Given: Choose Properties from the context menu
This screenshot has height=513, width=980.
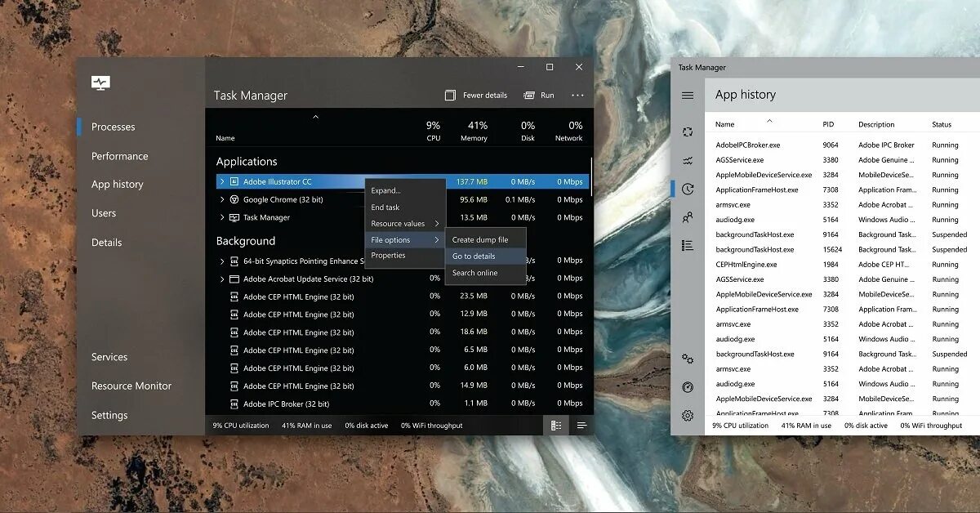Looking at the screenshot, I should (405, 256).
